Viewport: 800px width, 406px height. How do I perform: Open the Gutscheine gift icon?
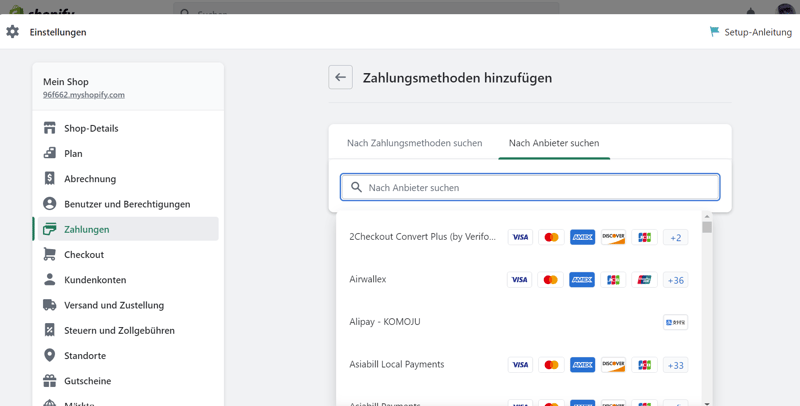coord(49,381)
